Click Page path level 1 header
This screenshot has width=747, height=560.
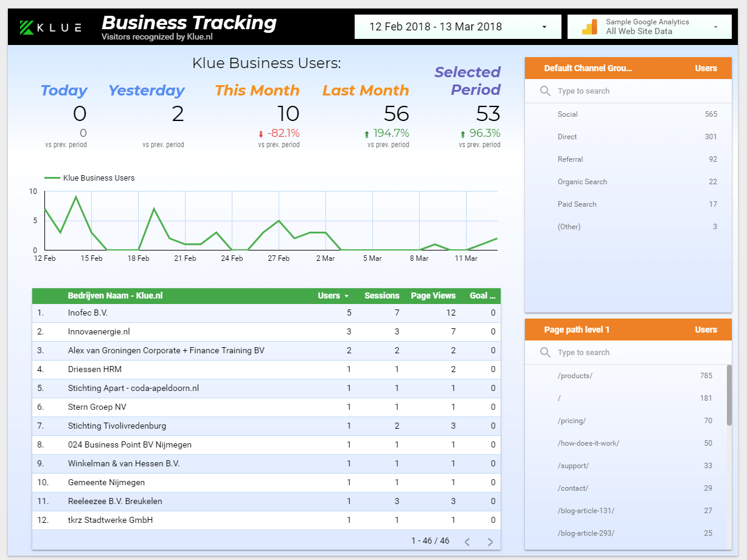pyautogui.click(x=577, y=330)
